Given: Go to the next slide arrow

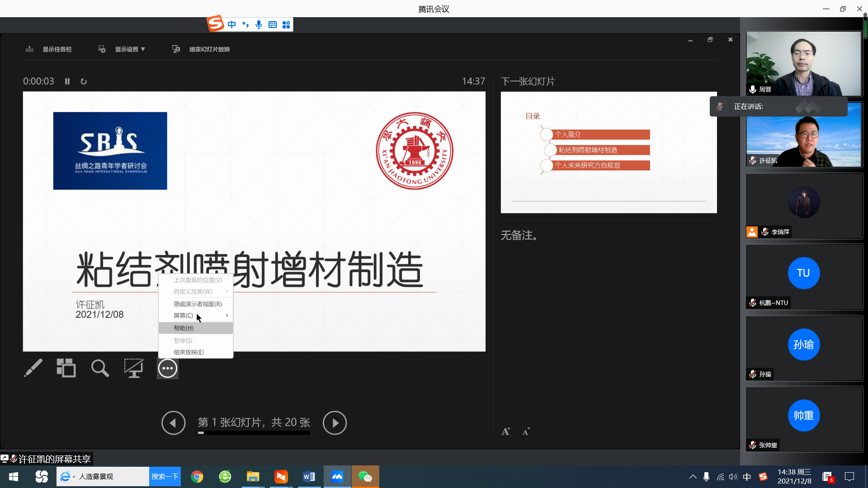Looking at the screenshot, I should 335,423.
